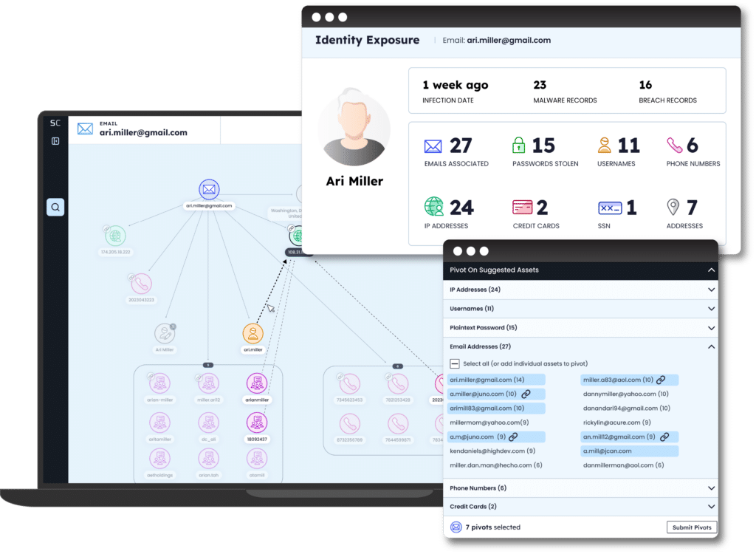Click the pivot link icon beside a.miller@juno.com
756x554 pixels.
pos(527,394)
